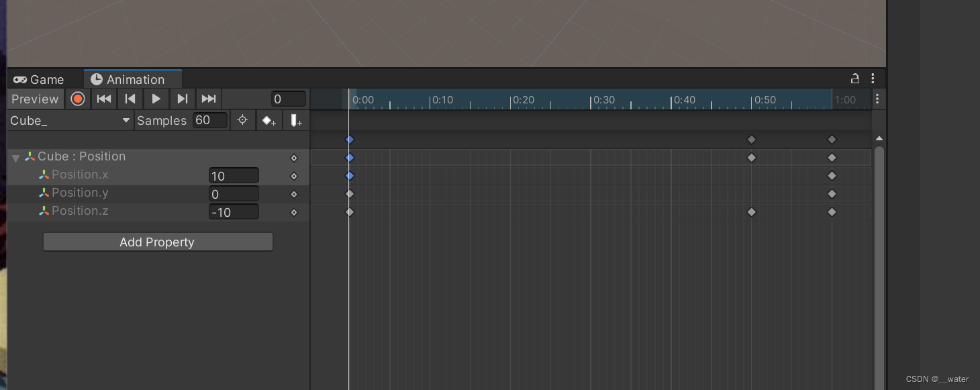The image size is (980, 390).
Task: Jump to the first keyframe button
Action: (104, 99)
